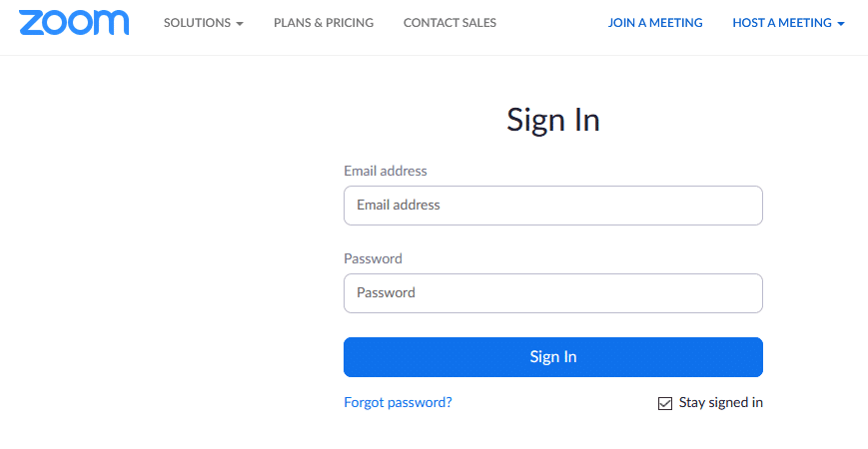
Task: Click the Password label above field
Action: coord(373,258)
